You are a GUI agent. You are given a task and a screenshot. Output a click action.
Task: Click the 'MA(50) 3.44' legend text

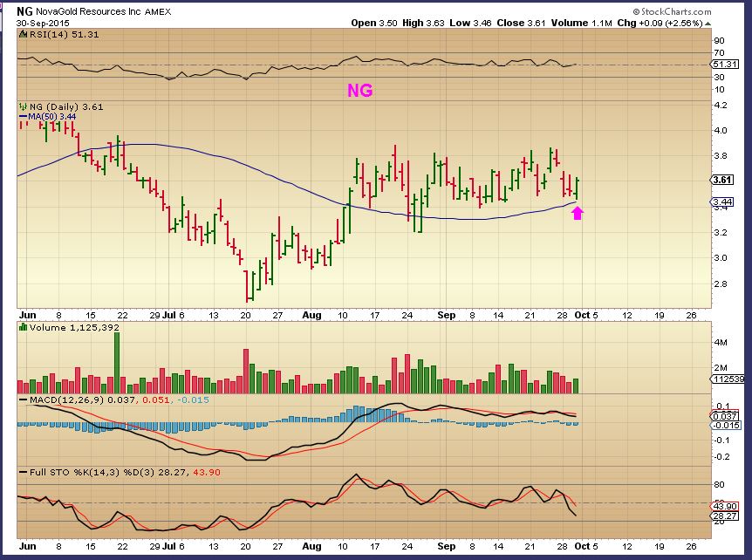coord(51,117)
